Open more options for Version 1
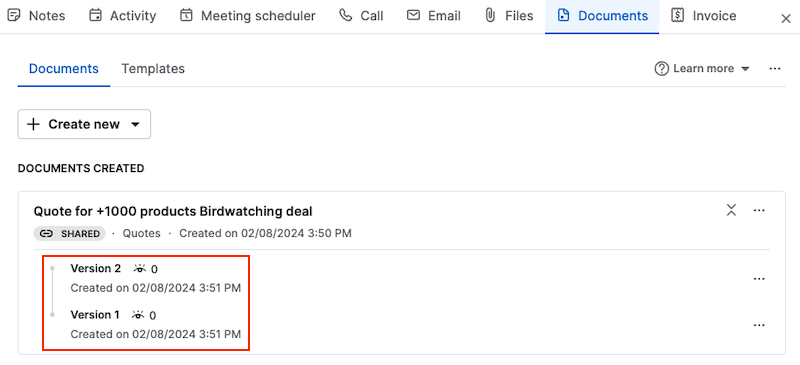 (759, 325)
